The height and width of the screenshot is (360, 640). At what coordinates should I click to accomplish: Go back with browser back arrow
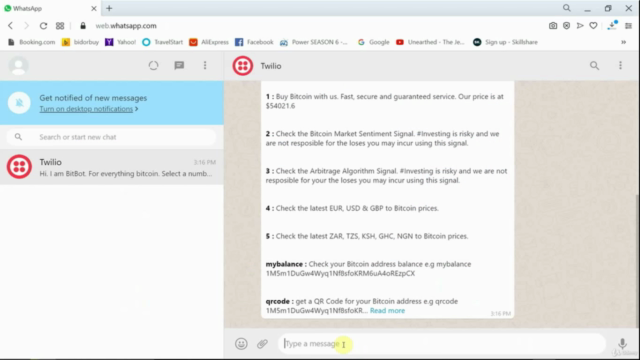[x=11, y=26]
